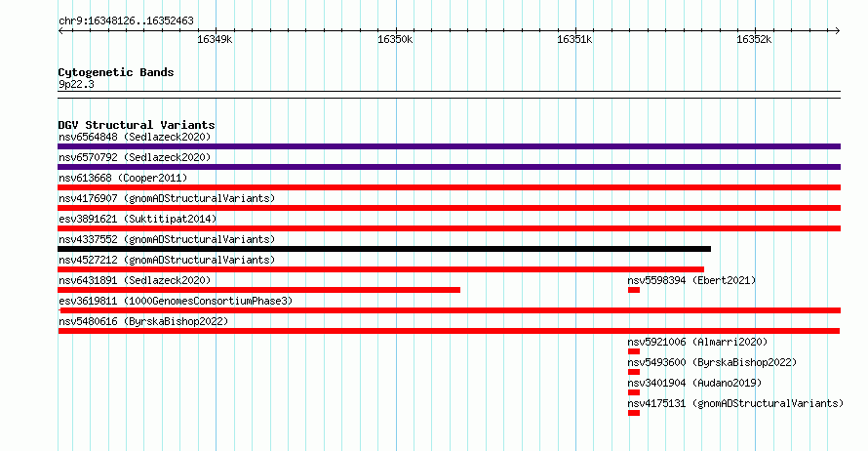This screenshot has width=868, height=451.
Task: Click the black bar for nsv4337552
Action: coord(384,249)
